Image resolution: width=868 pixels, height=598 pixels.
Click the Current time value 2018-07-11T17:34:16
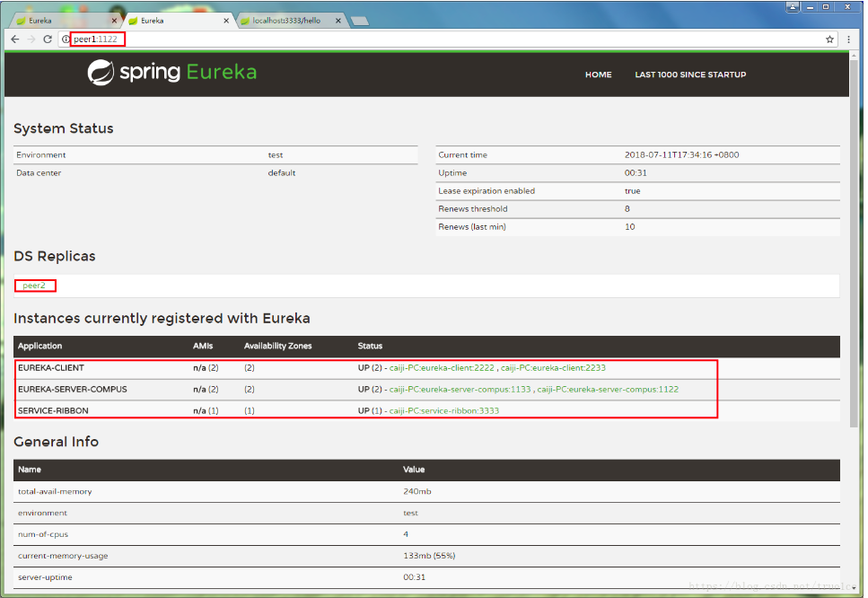[681, 155]
